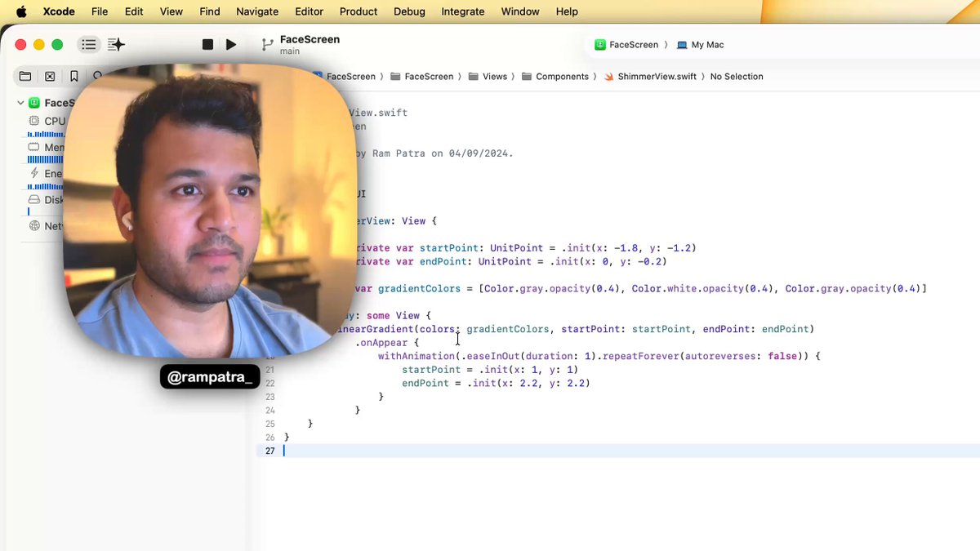The width and height of the screenshot is (980, 551).
Task: Open the Apple menu
Action: coord(21,11)
